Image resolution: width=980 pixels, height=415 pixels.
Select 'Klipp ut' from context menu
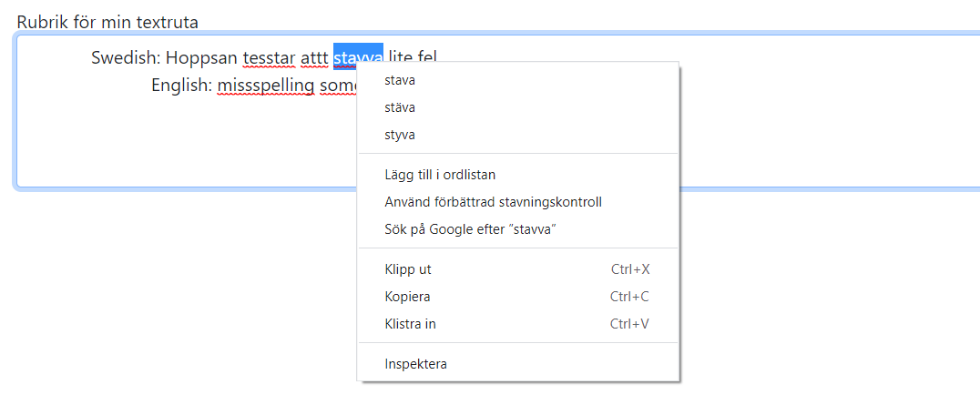408,269
